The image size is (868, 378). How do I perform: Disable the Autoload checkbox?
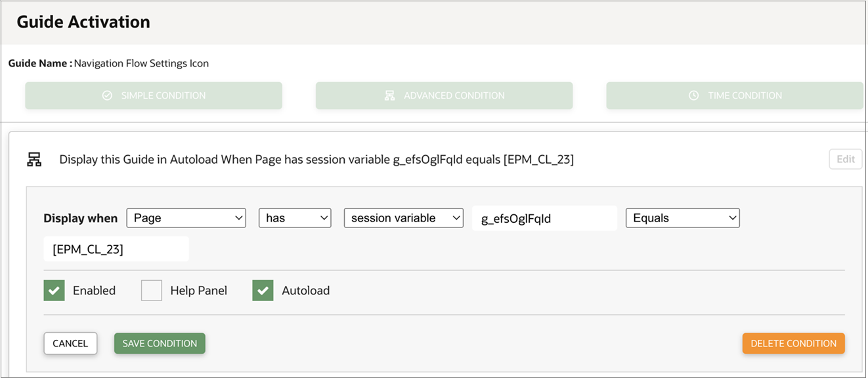(263, 291)
